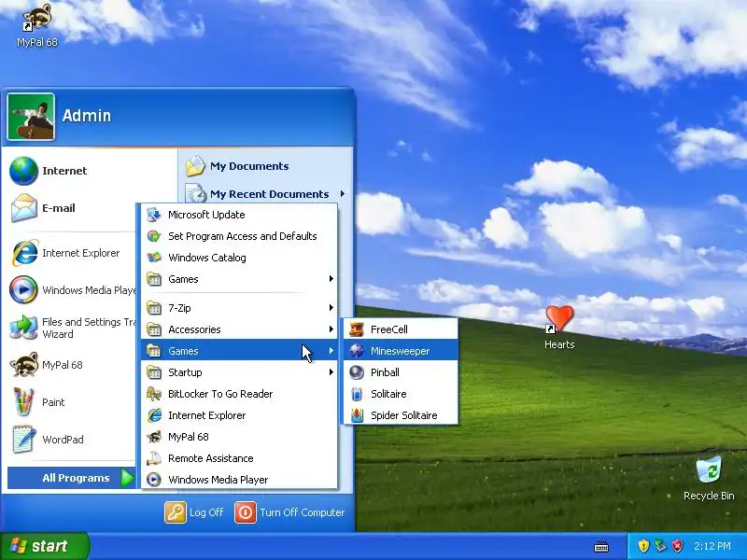This screenshot has width=747, height=560.
Task: Click the red shield alert tray icon
Action: (x=677, y=546)
